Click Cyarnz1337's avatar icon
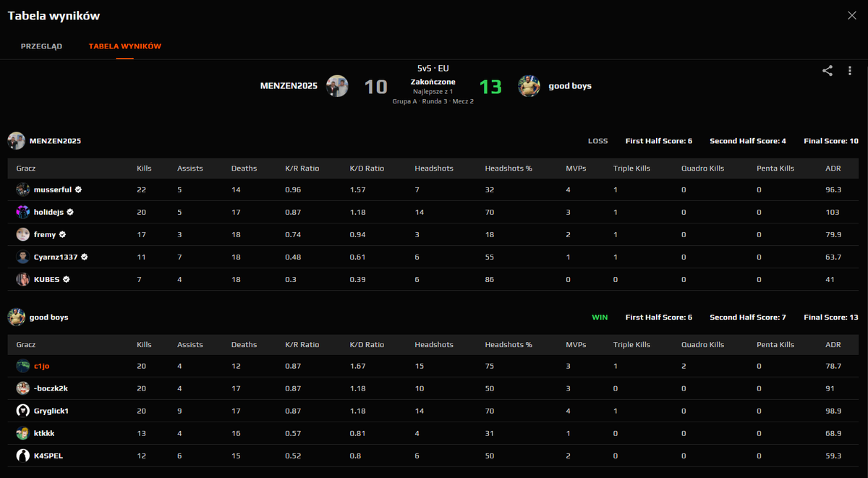Viewport: 868px width, 478px height. coord(23,257)
